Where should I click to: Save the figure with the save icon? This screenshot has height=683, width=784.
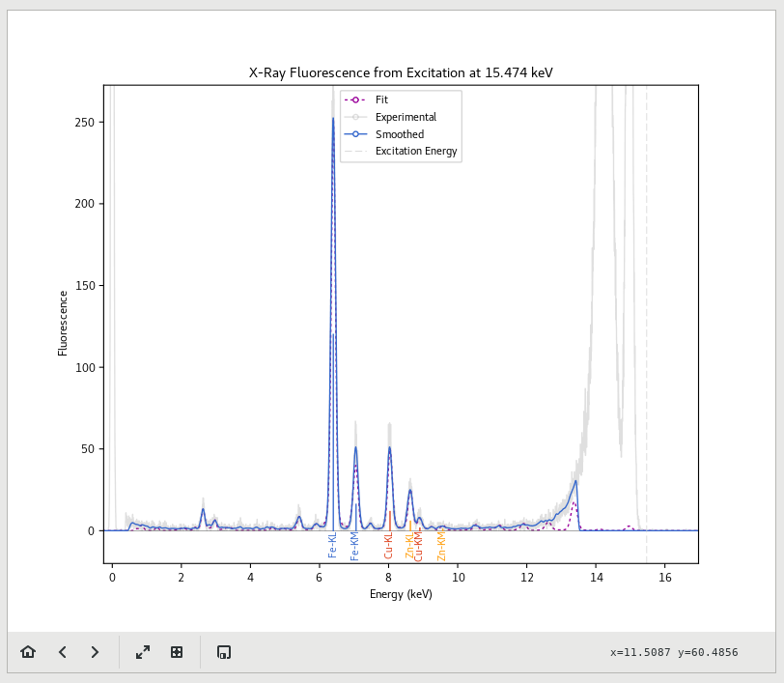pyautogui.click(x=224, y=652)
